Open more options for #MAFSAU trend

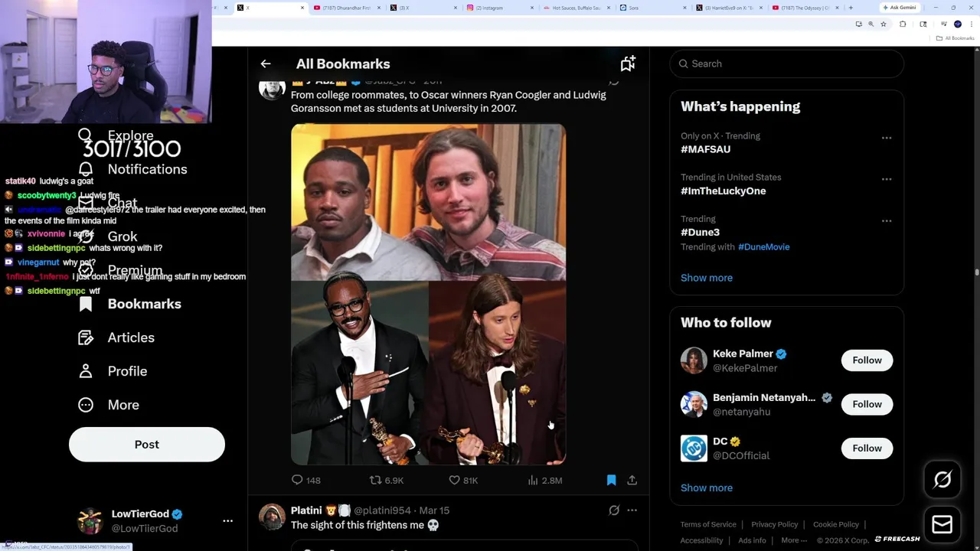tap(887, 138)
